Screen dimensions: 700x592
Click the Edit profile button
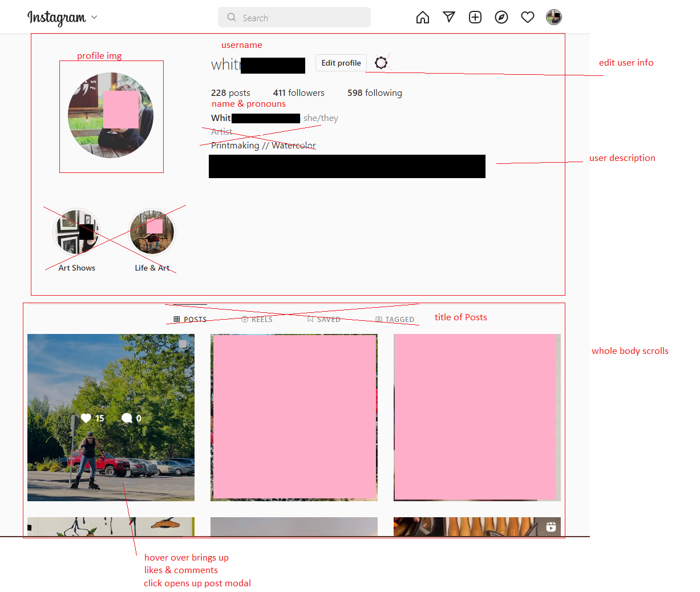[x=341, y=63]
